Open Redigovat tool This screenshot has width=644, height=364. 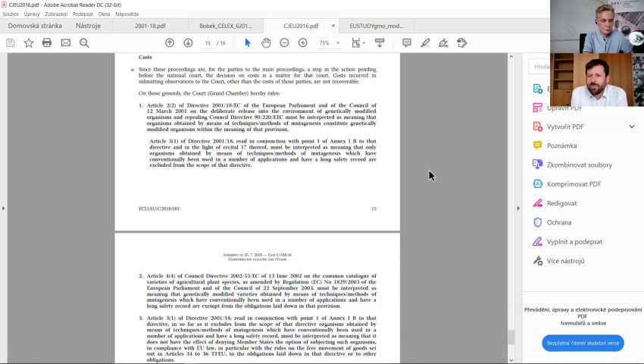[x=561, y=203]
